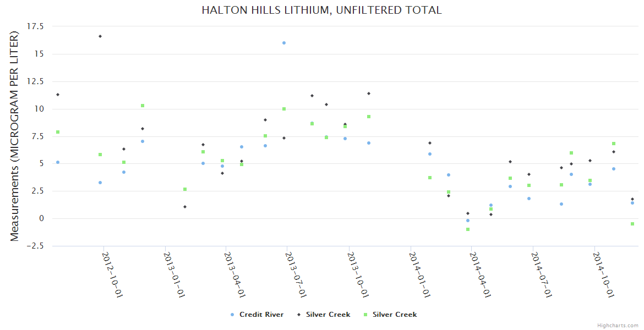
Task: Open the Highcharts.com credit link
Action: 618,326
